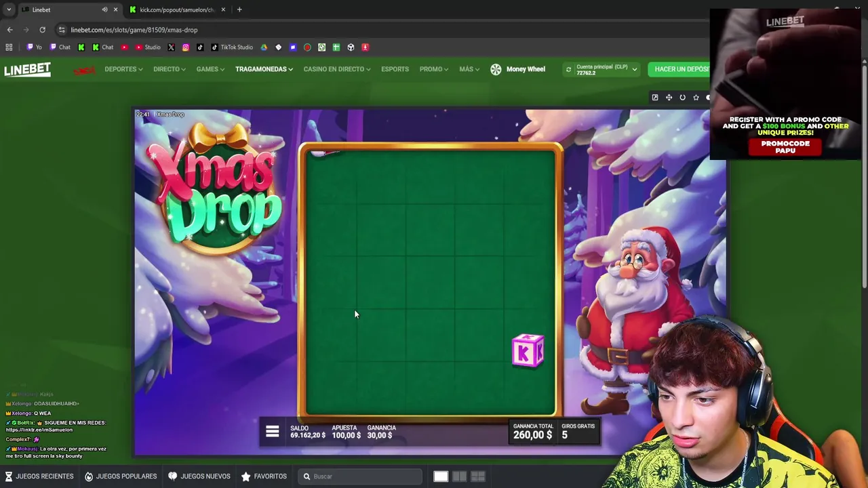This screenshot has height=488, width=868.
Task: Open the bookmarks apps grid icon
Action: 9,47
